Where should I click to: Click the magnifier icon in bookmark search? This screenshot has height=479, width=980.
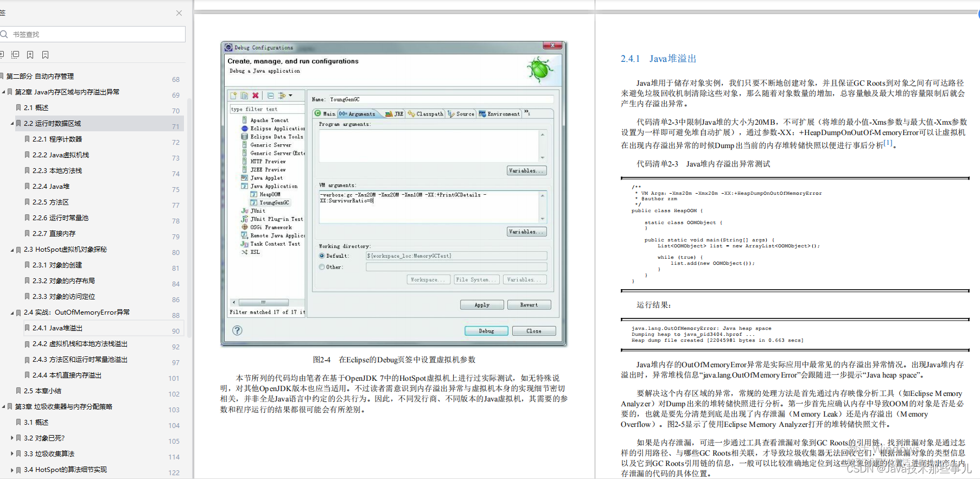tap(4, 34)
